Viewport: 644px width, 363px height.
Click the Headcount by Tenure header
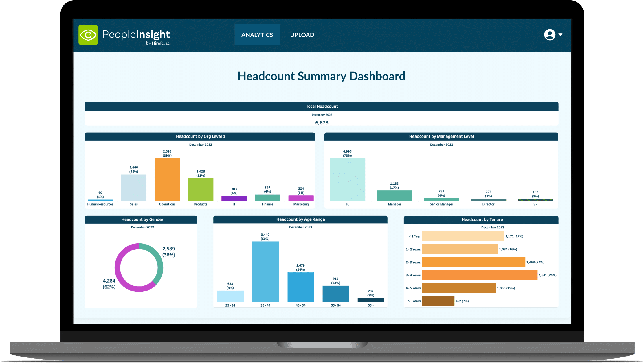coord(481,219)
